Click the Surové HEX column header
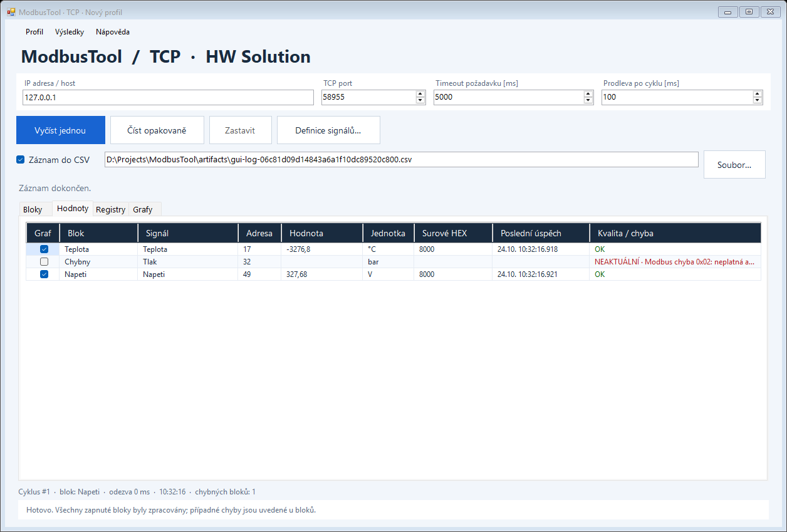787x532 pixels. coord(453,233)
